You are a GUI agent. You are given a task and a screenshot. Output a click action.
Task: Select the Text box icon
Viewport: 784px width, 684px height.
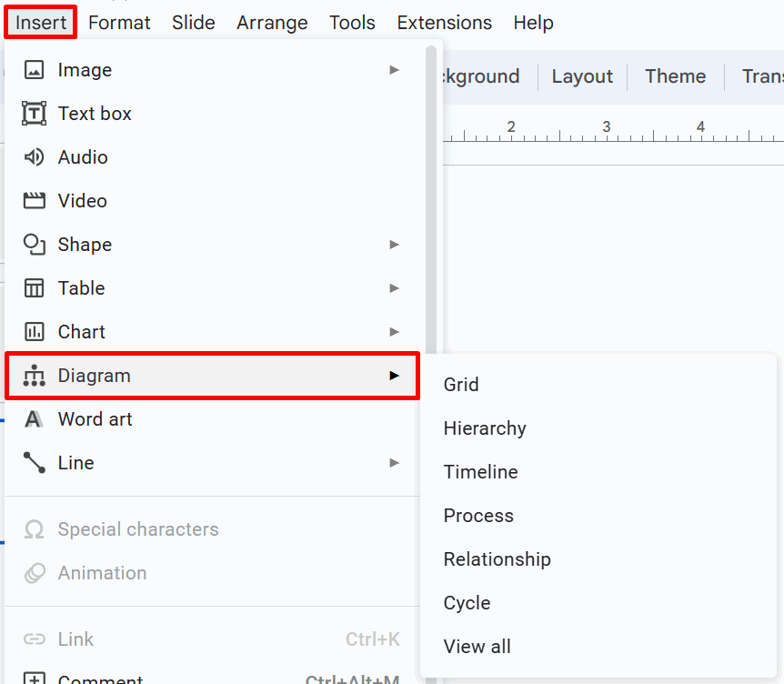click(34, 113)
